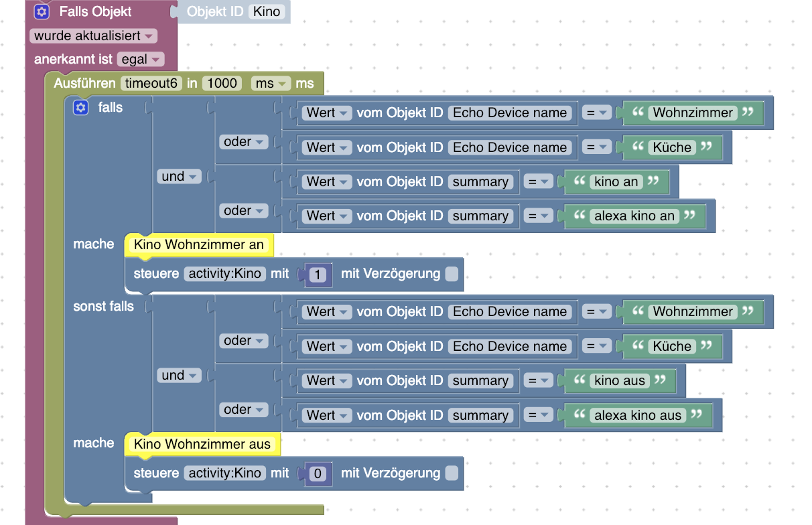Open the equals operator dropdown in the 'alexa kino aus' row
This screenshot has width=812, height=525.
tap(537, 415)
